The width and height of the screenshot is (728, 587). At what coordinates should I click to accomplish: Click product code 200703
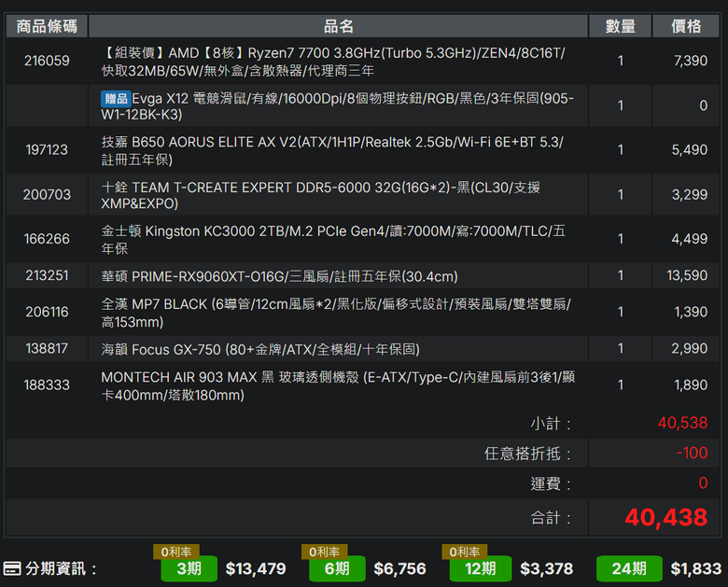point(47,195)
